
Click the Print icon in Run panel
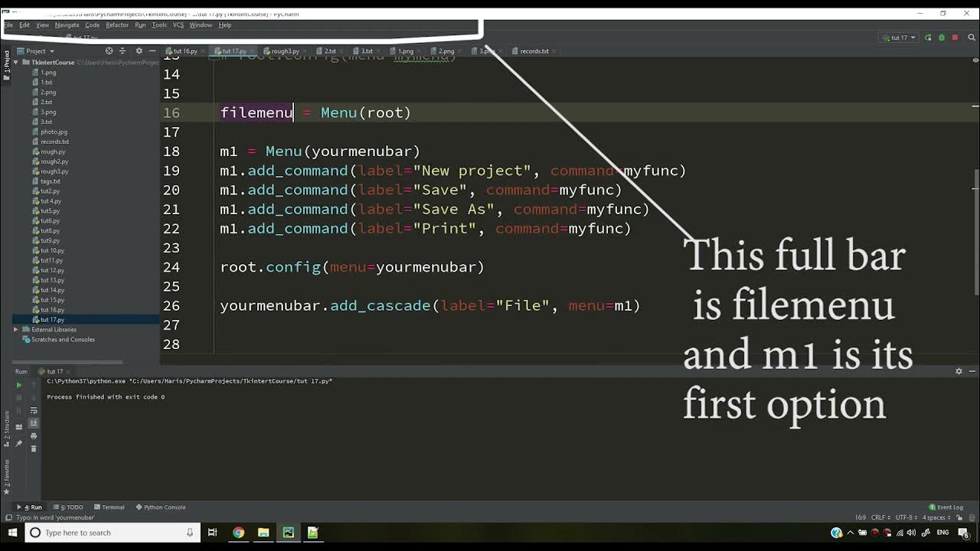(x=34, y=436)
